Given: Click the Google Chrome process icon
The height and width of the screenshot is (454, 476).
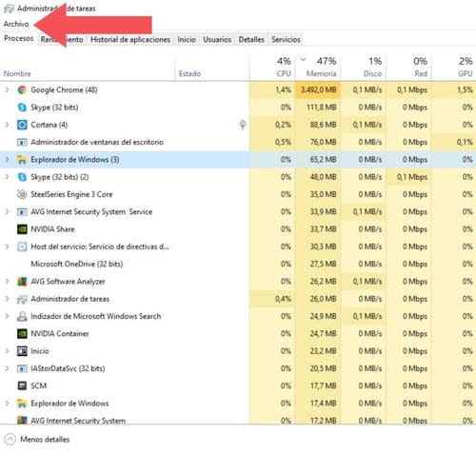Looking at the screenshot, I should click(x=22, y=90).
